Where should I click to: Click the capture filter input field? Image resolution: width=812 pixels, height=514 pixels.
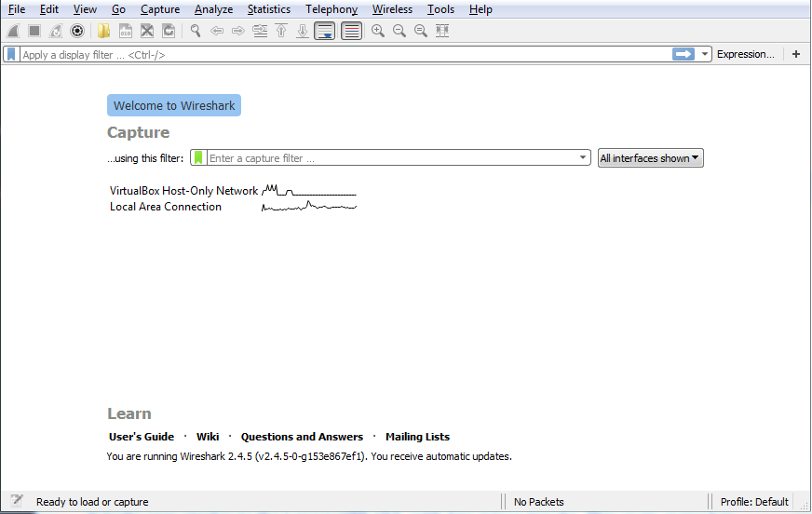[392, 158]
